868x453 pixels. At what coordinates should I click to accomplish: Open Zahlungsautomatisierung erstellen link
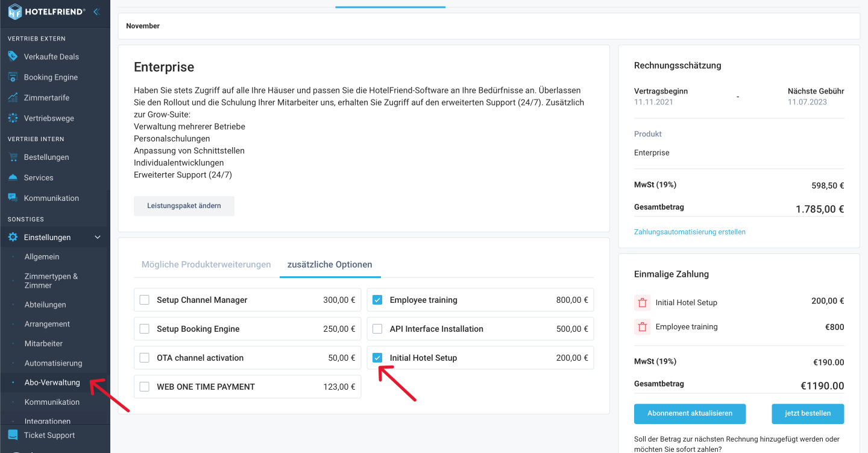click(x=690, y=232)
